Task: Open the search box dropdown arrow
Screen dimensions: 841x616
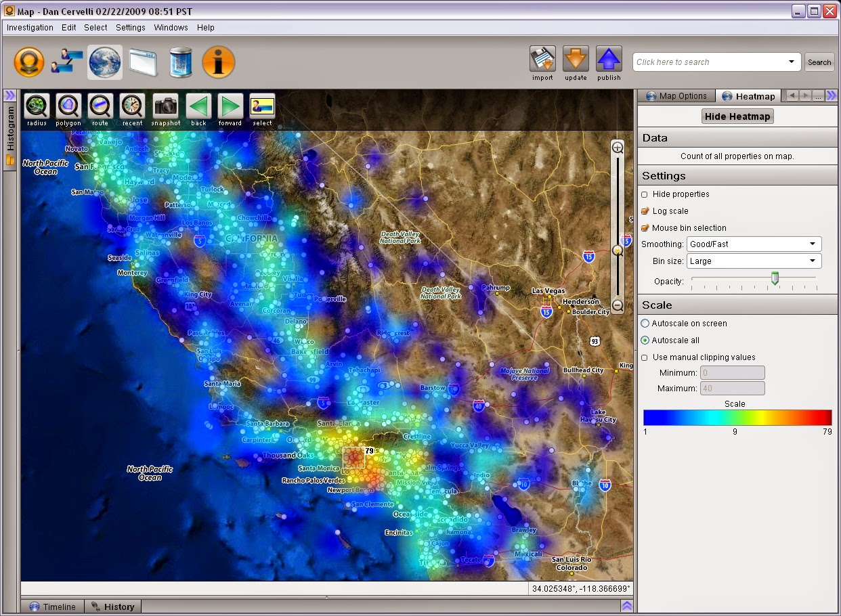Action: [791, 62]
